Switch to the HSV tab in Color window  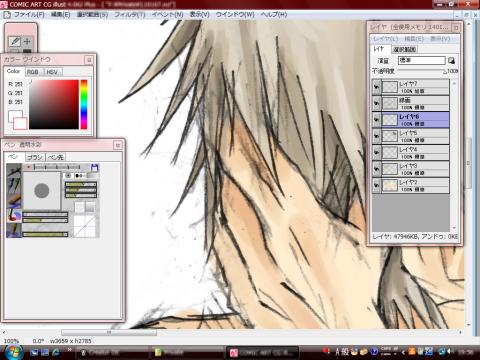coord(52,72)
